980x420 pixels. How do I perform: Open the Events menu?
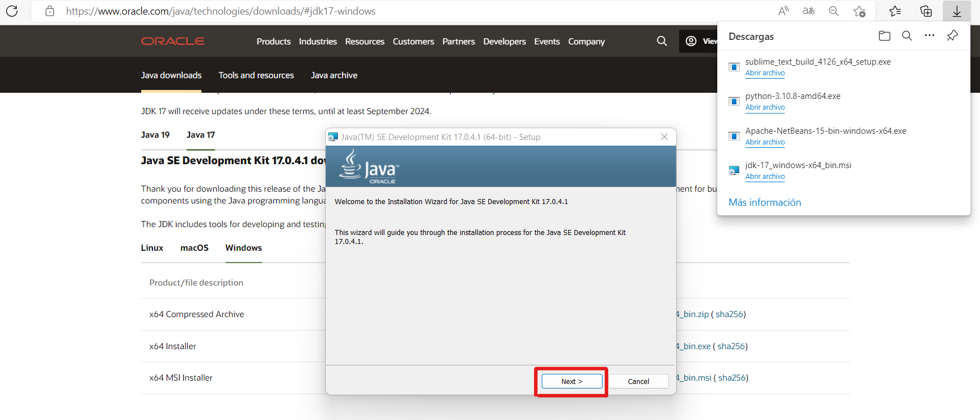point(547,41)
